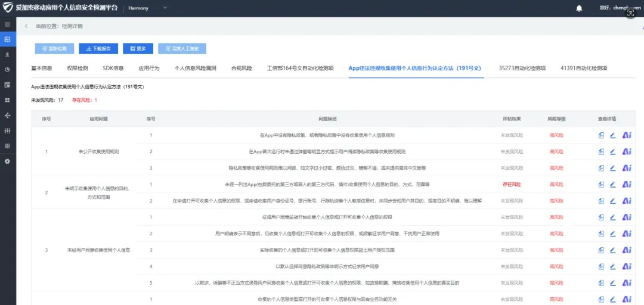This screenshot has height=305, width=644.
Task: Open the 更多 menu button
Action: 138,49
